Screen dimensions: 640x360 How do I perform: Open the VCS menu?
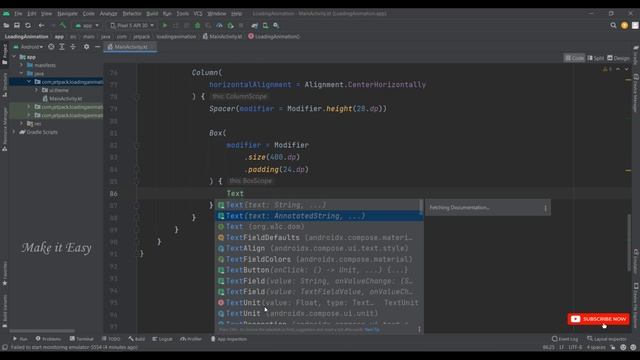tap(198, 13)
